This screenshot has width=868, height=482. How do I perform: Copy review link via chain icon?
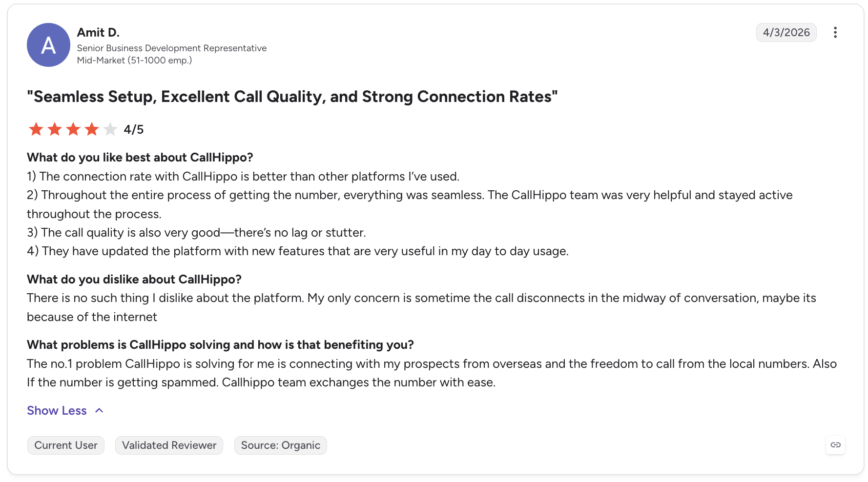tap(835, 445)
